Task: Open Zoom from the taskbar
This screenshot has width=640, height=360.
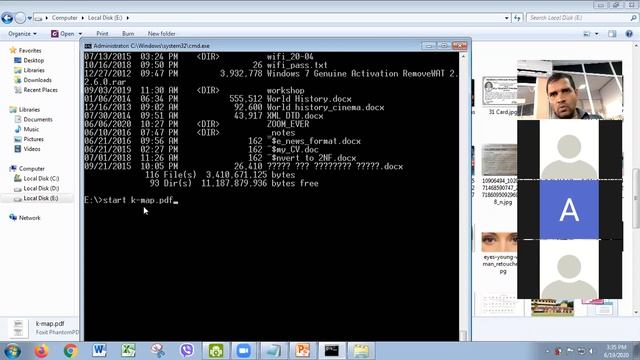Action: [244, 351]
